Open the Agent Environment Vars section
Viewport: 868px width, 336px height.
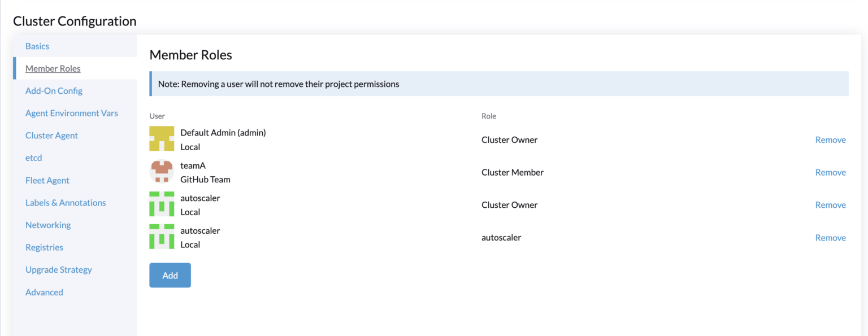(x=72, y=113)
